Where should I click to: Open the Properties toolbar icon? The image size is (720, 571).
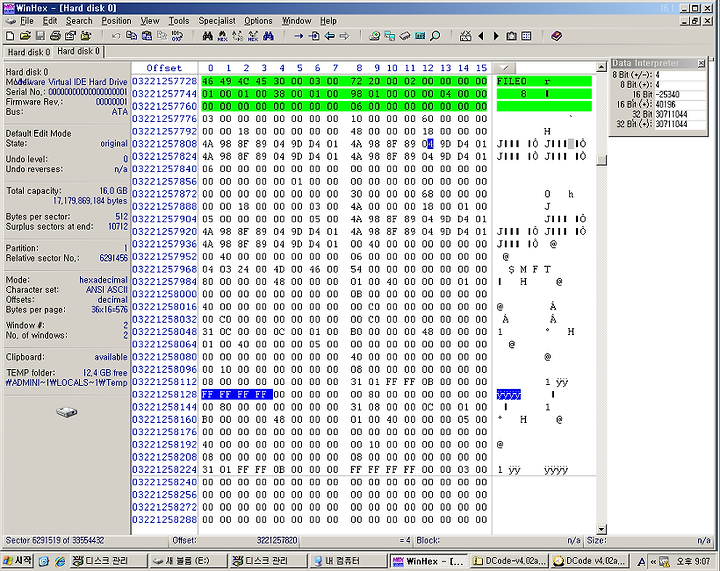pos(70,36)
